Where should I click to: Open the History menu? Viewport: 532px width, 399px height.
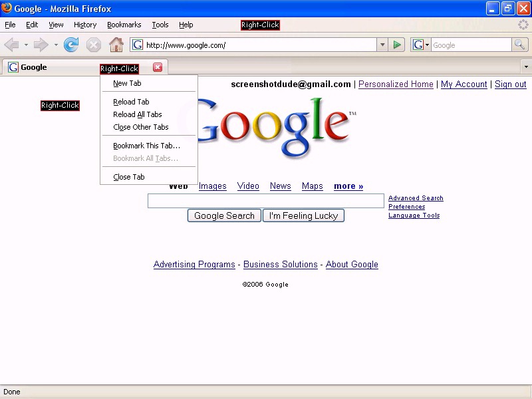[x=85, y=25]
